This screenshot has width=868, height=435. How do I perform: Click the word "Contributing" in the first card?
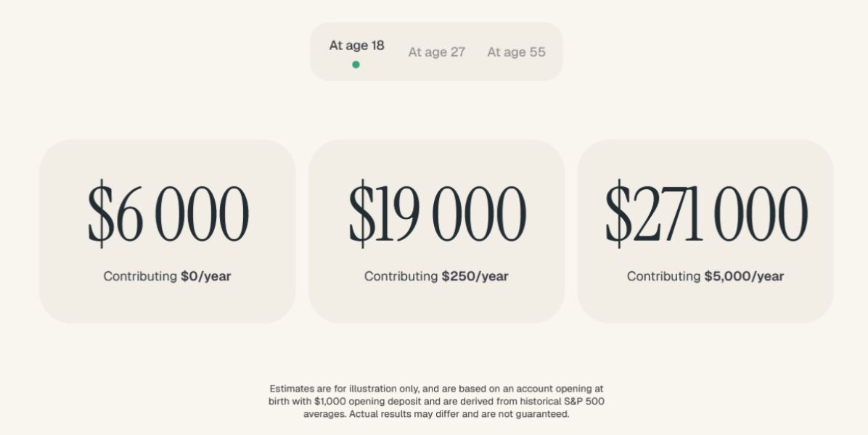pyautogui.click(x=140, y=276)
